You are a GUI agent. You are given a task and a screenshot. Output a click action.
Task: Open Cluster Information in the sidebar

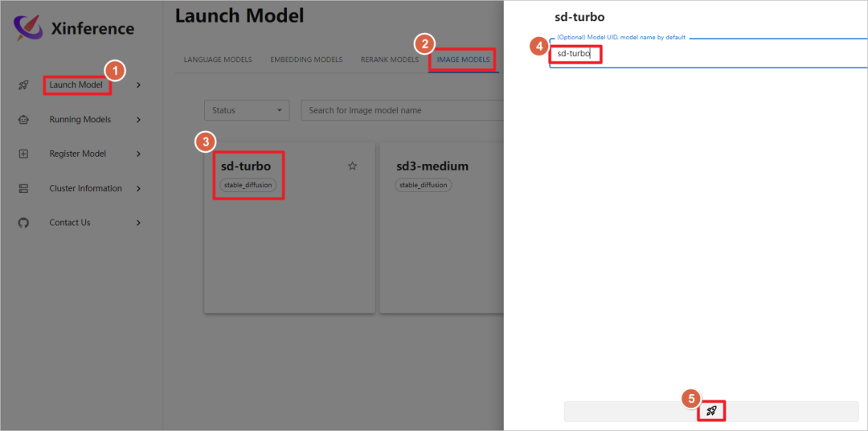(85, 188)
